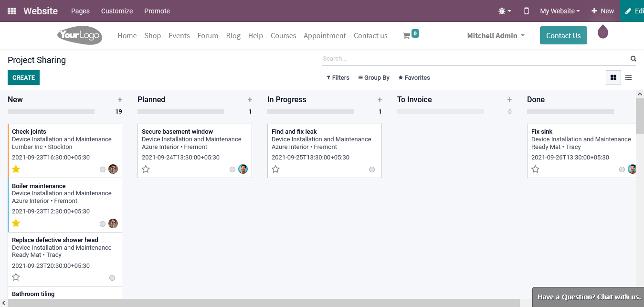The height and width of the screenshot is (307, 644).
Task: Unstar the Check joints task
Action: click(16, 169)
